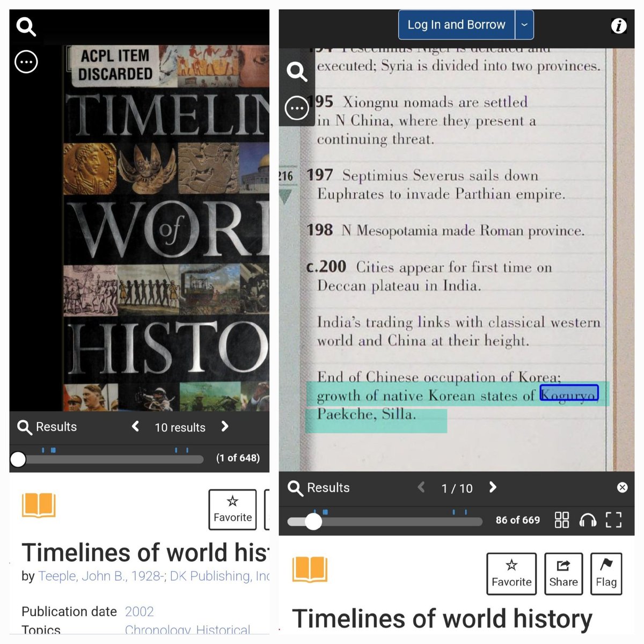Go to next result in left viewer

[x=225, y=427]
